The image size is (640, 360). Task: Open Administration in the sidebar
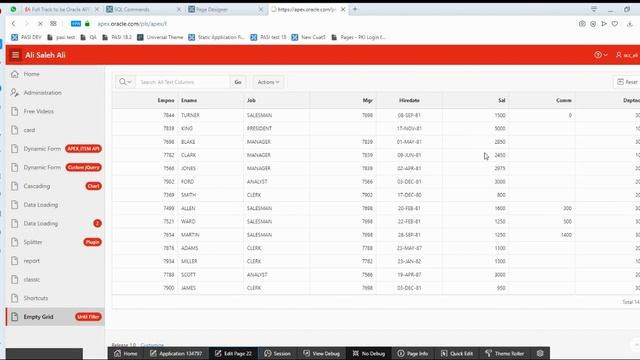[x=55, y=93]
